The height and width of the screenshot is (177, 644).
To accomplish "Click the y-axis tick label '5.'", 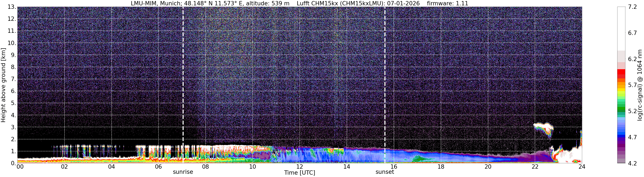I will 13,103.
